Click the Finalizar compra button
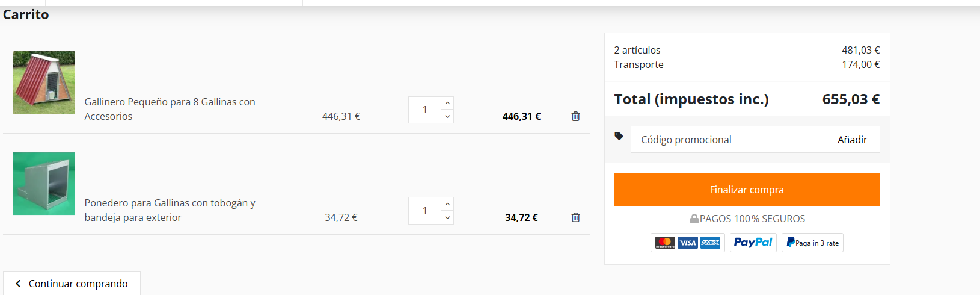Viewport: 980px width, 295px height. pyautogui.click(x=747, y=190)
